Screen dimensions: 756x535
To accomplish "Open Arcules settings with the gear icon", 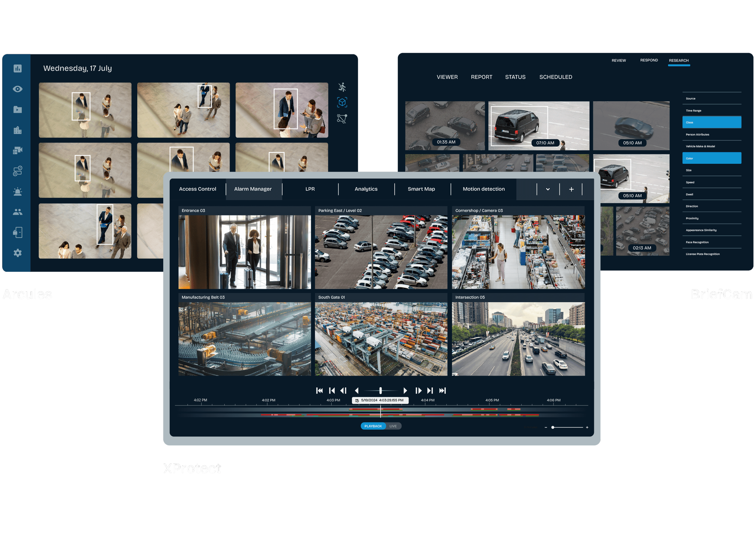I will (17, 253).
